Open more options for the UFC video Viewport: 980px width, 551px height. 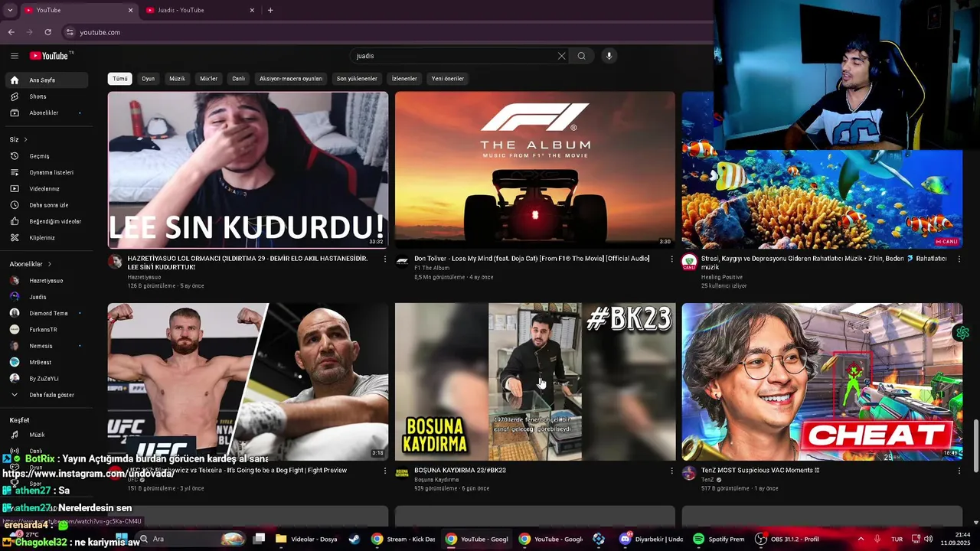tap(385, 471)
